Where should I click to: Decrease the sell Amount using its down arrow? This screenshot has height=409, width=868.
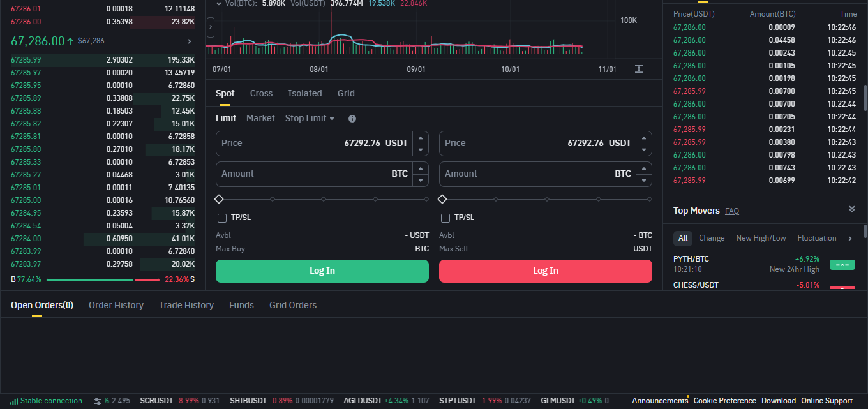click(x=643, y=180)
